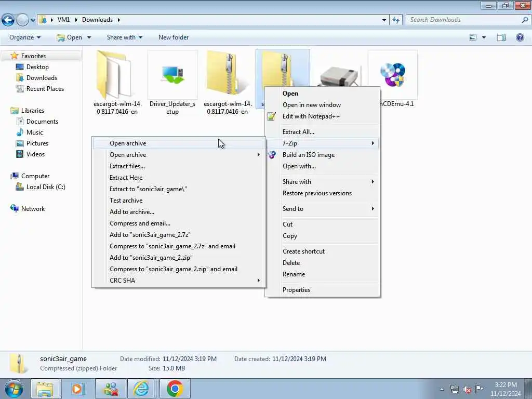
Task: Open Libraries in the navigation pane
Action: (x=32, y=110)
